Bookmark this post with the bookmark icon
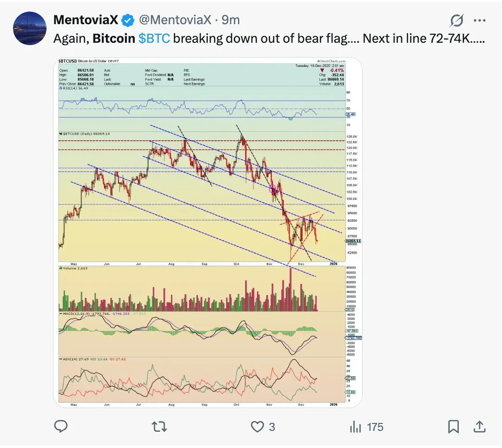The image size is (502, 448). (454, 426)
